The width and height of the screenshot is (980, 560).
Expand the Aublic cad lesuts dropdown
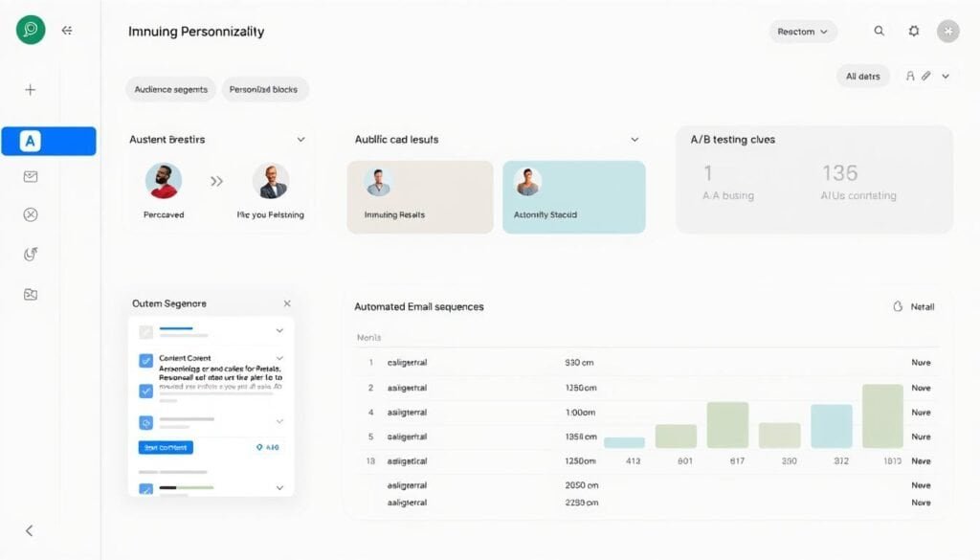click(635, 139)
